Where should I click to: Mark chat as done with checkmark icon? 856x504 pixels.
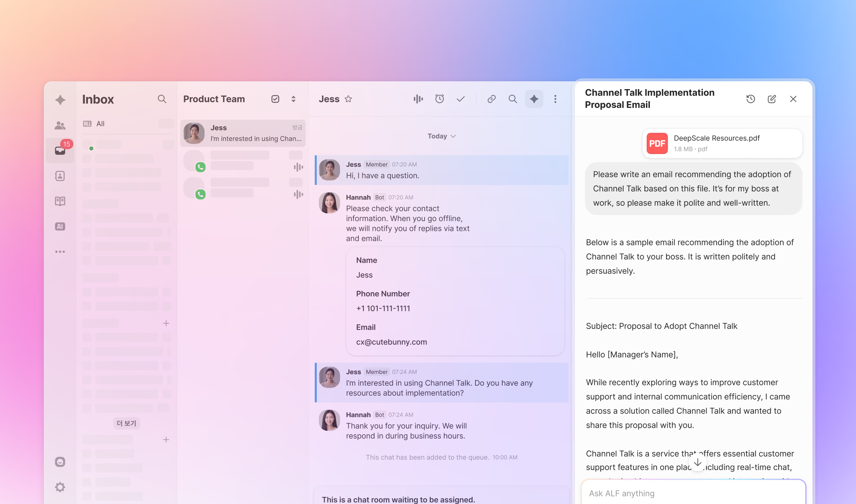pos(460,99)
